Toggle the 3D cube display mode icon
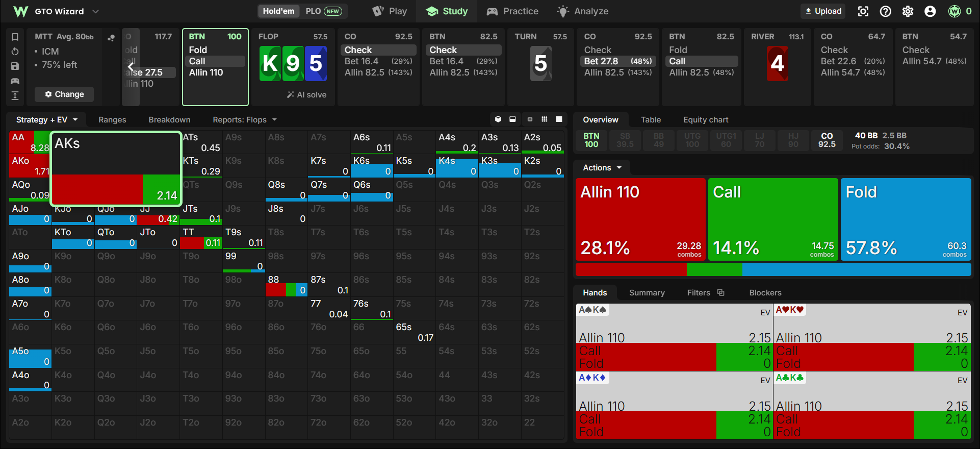 tap(498, 119)
